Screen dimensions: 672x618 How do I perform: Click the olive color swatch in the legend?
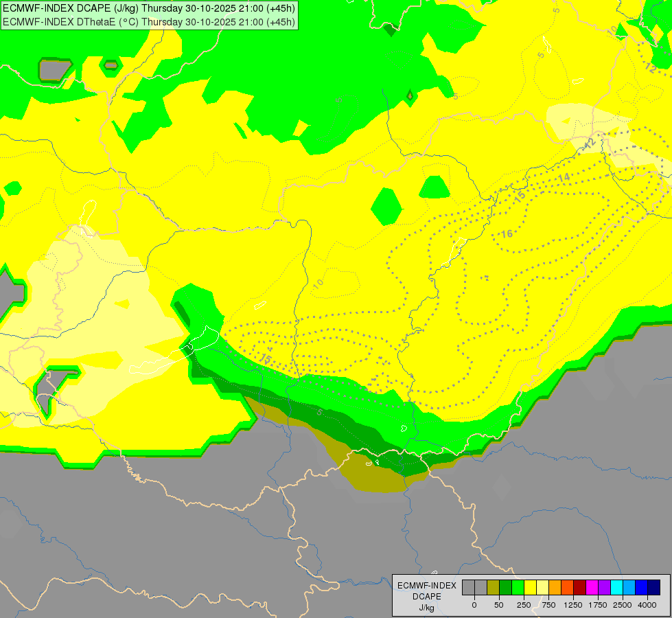[x=494, y=588]
